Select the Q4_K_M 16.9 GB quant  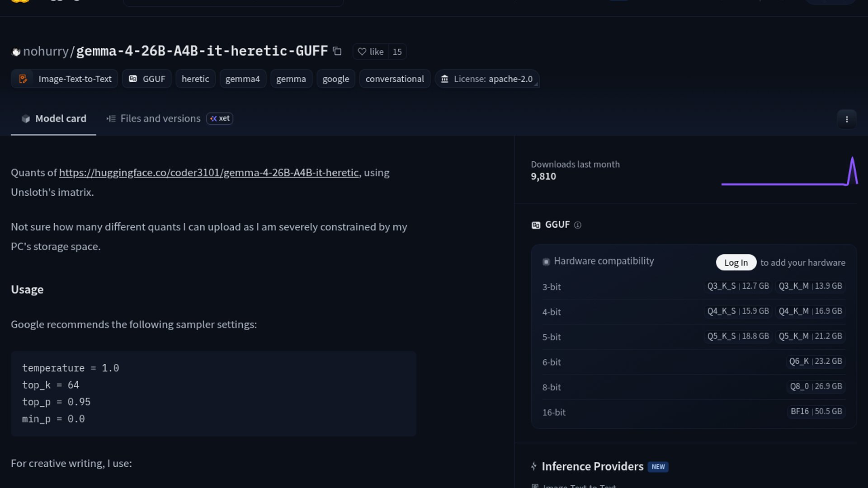pos(810,311)
